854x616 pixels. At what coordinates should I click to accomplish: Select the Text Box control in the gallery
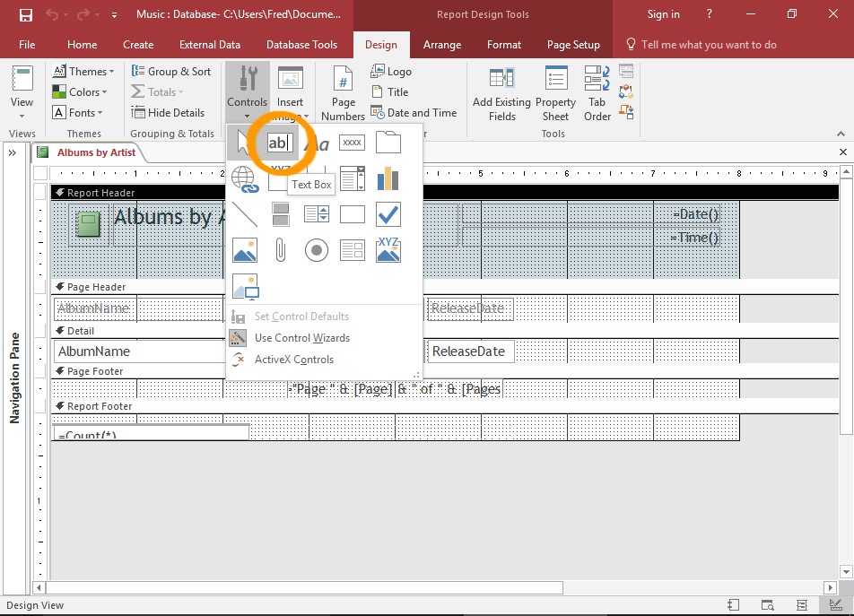point(280,143)
